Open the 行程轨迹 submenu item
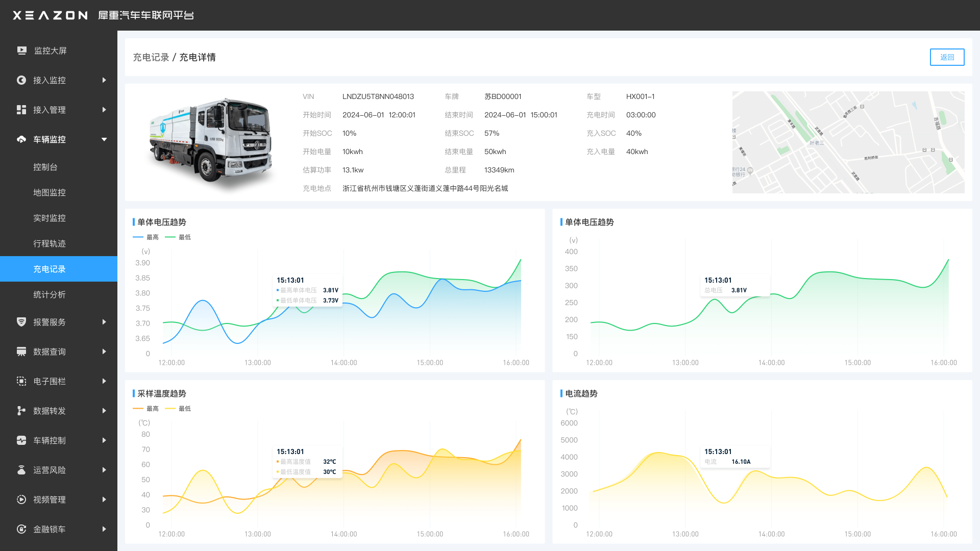The image size is (980, 551). (x=59, y=243)
